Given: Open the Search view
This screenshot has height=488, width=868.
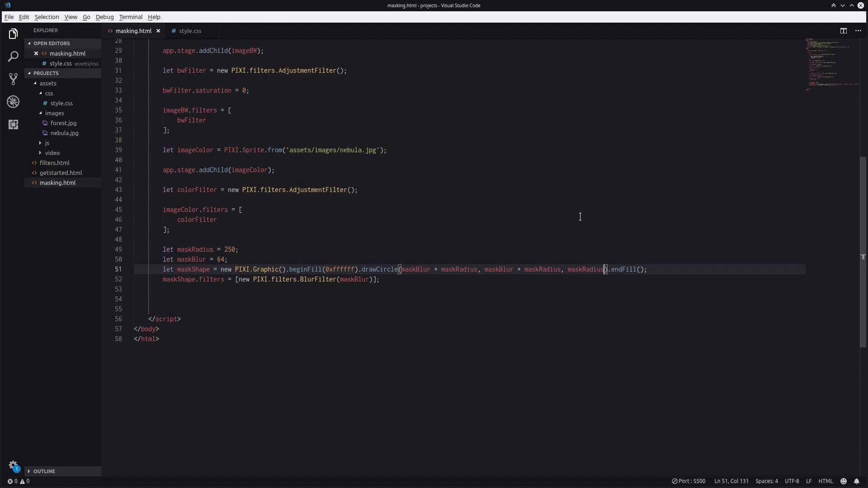Looking at the screenshot, I should coord(13,56).
